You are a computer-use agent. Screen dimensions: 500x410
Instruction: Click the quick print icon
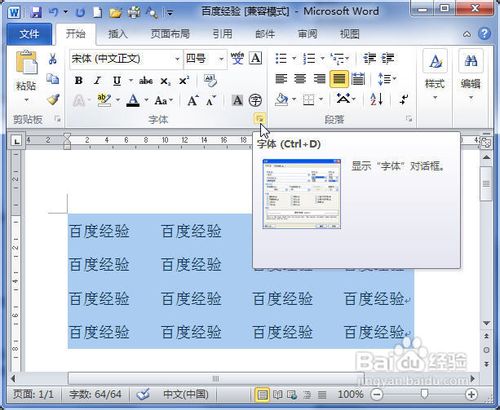(134, 13)
